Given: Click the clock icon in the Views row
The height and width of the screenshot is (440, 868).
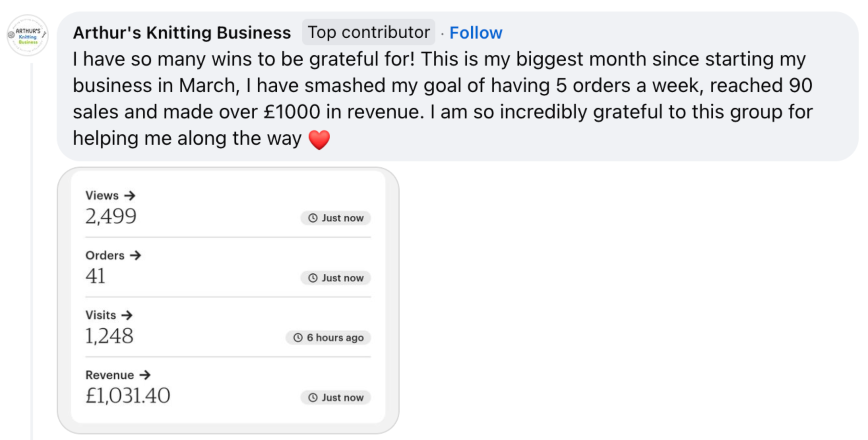Looking at the screenshot, I should [x=313, y=218].
